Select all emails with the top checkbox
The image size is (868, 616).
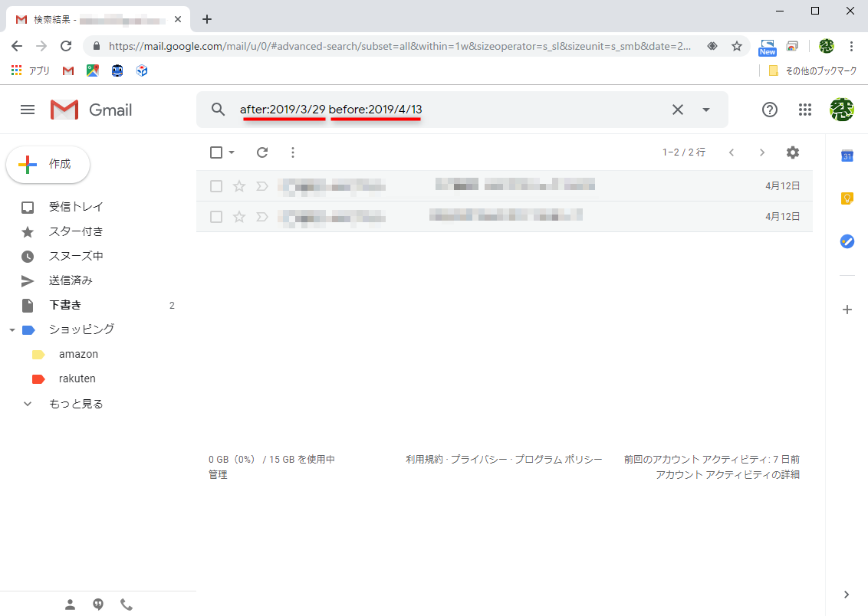(x=215, y=152)
